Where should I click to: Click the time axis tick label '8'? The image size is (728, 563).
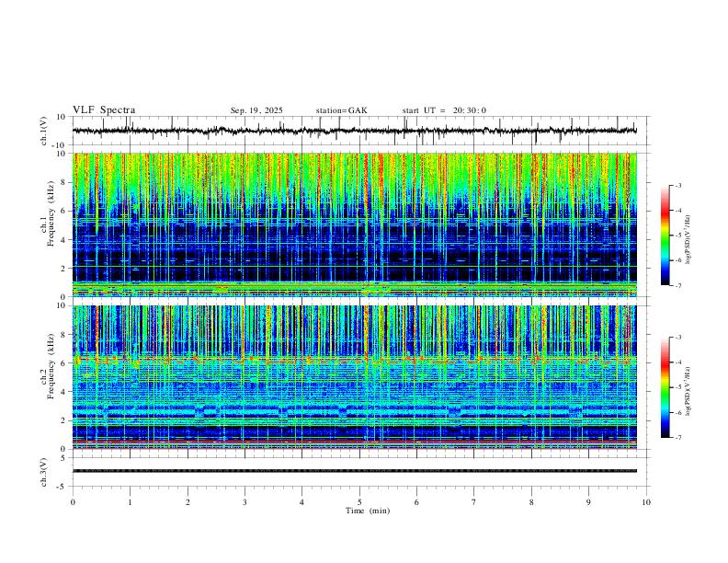pyautogui.click(x=531, y=502)
